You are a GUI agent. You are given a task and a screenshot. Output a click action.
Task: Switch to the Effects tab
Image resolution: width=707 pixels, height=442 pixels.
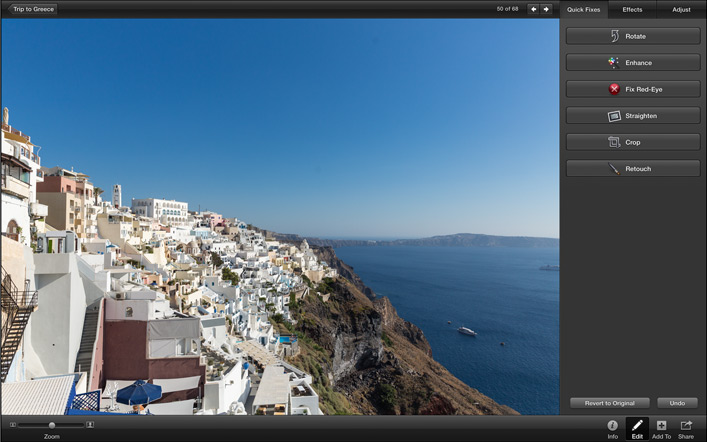[x=632, y=9]
